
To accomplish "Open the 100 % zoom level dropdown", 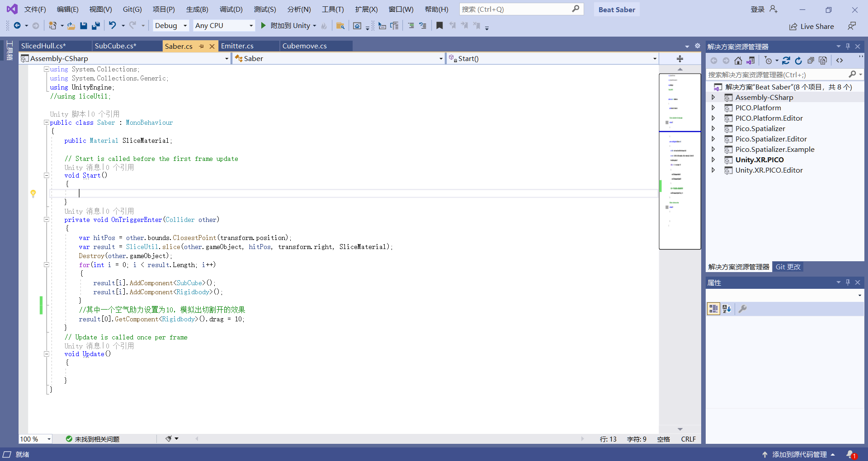I will [x=36, y=439].
